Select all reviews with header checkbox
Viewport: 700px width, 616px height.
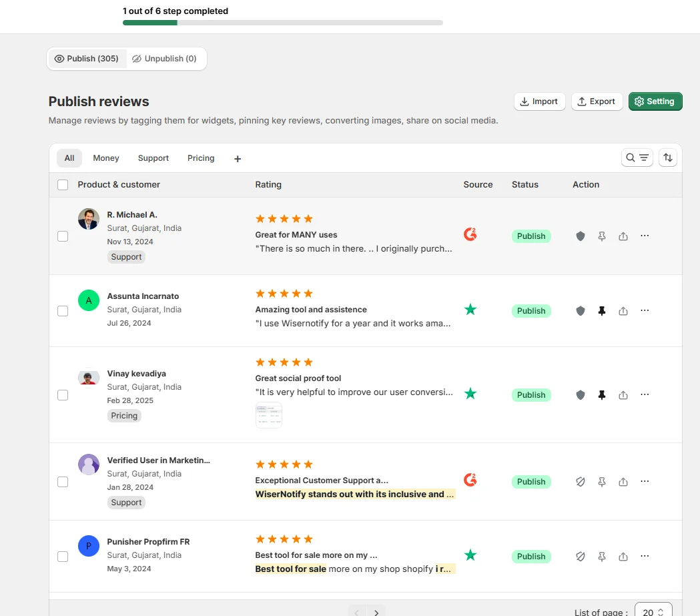[63, 185]
